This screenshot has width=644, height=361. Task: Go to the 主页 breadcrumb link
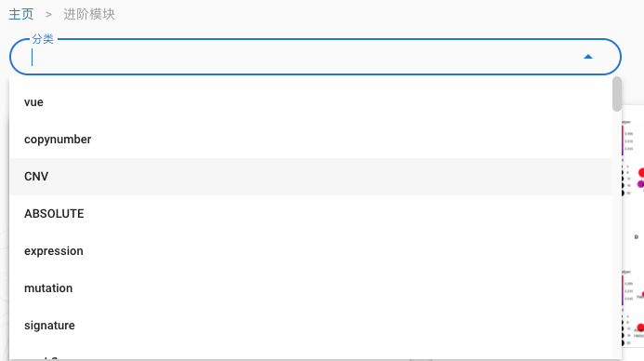point(21,14)
